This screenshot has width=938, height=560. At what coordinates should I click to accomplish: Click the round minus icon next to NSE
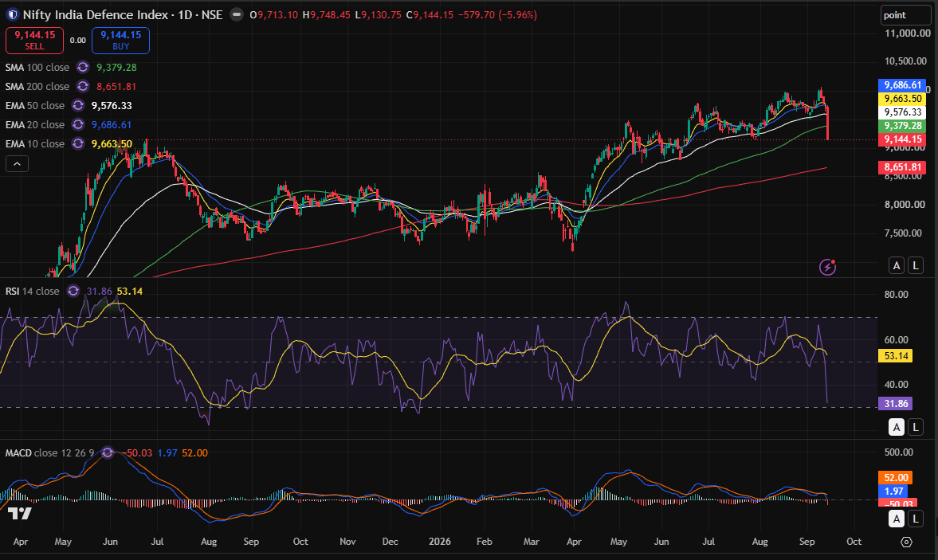(x=237, y=15)
